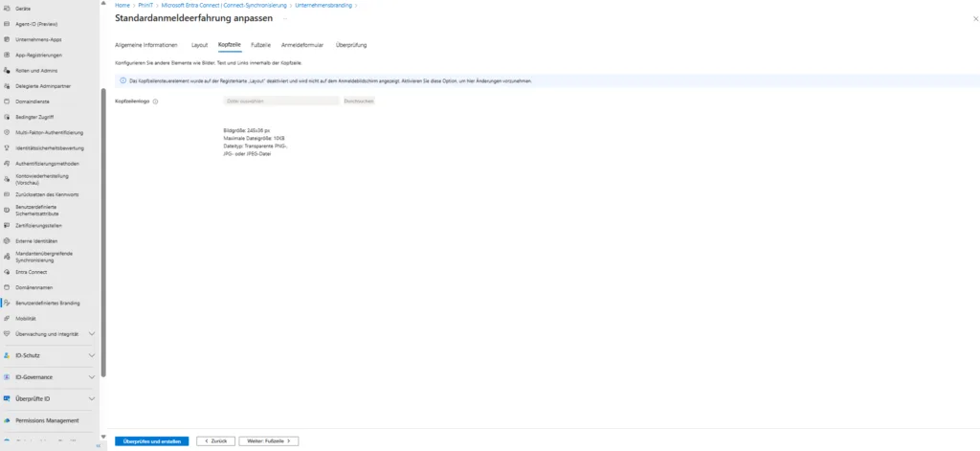Click the Multi-Faktor-Authentifizierung icon

click(x=7, y=132)
